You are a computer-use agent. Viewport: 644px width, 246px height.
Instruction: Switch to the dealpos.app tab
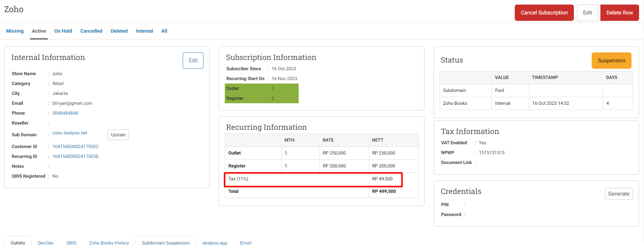(215, 243)
